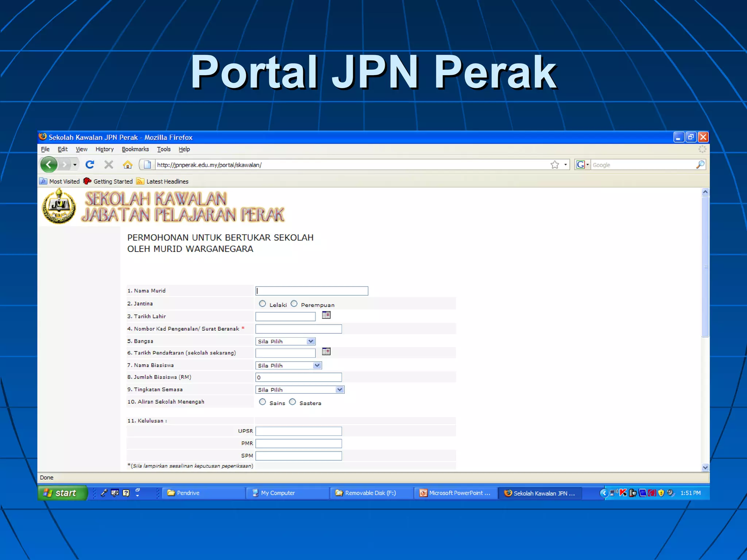Click the Kaspersky red K tray icon
Image resolution: width=747 pixels, height=560 pixels.
coord(623,493)
